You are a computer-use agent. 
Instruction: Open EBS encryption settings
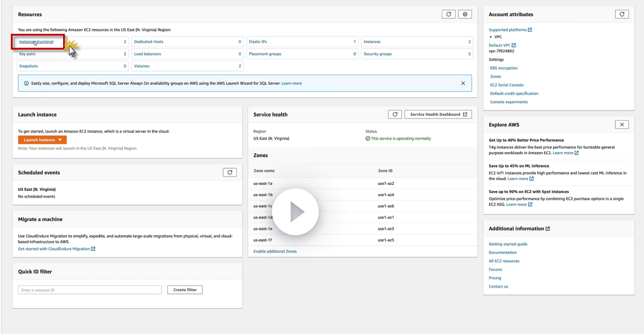click(504, 68)
